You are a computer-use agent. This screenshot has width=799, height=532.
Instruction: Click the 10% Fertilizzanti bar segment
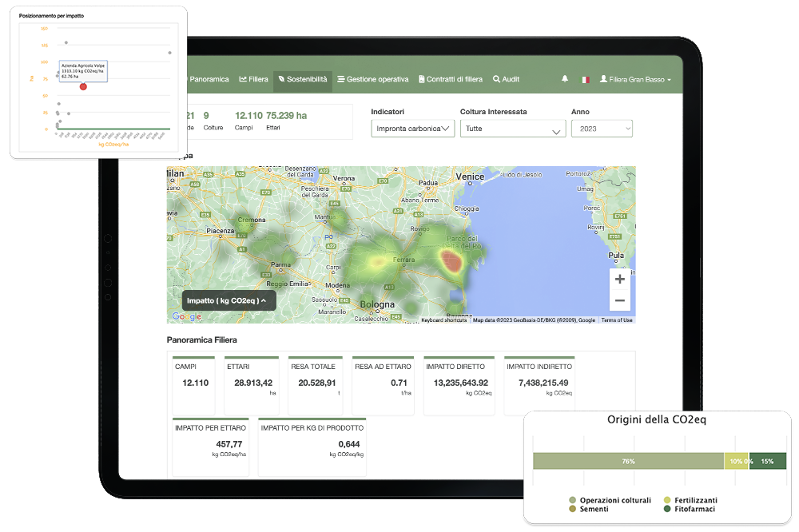click(x=736, y=461)
